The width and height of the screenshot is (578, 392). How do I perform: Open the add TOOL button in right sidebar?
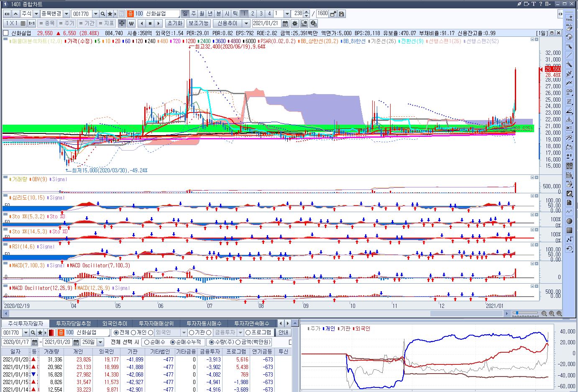(x=569, y=18)
